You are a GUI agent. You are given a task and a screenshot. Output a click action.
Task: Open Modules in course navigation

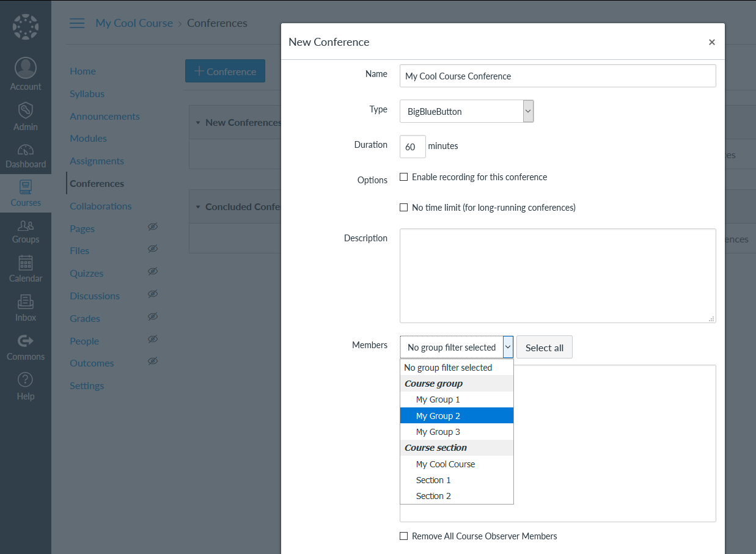coord(88,138)
